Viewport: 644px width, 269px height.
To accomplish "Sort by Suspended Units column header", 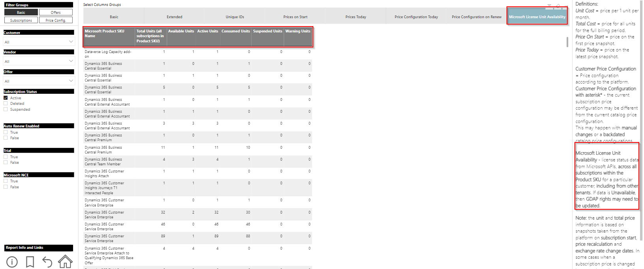I will (x=267, y=36).
